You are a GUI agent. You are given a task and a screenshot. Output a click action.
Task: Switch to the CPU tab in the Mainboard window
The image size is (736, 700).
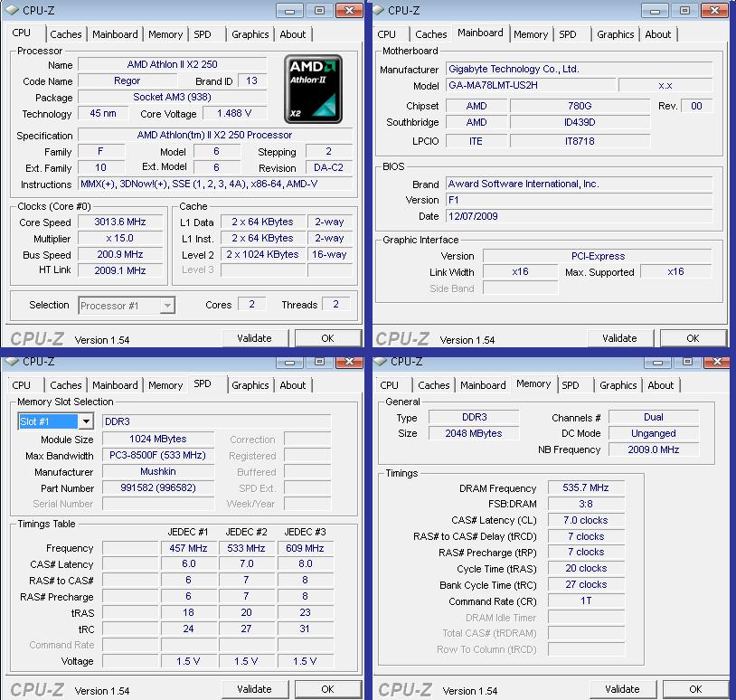pyautogui.click(x=386, y=34)
